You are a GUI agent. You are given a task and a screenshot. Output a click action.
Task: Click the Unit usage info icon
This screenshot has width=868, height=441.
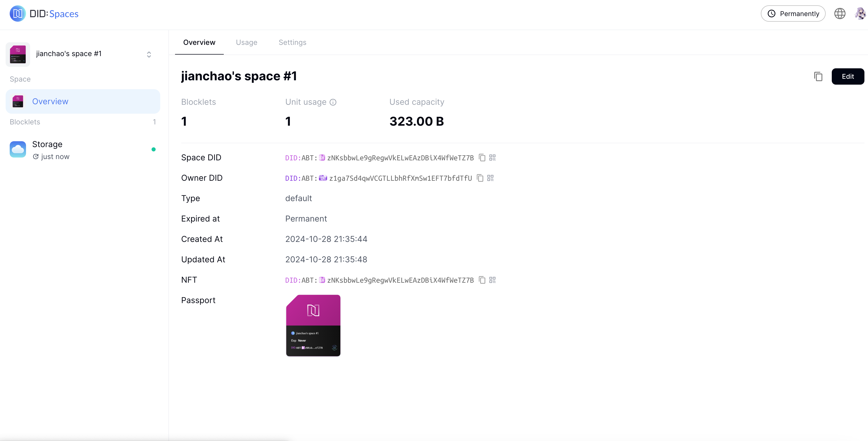pos(333,102)
